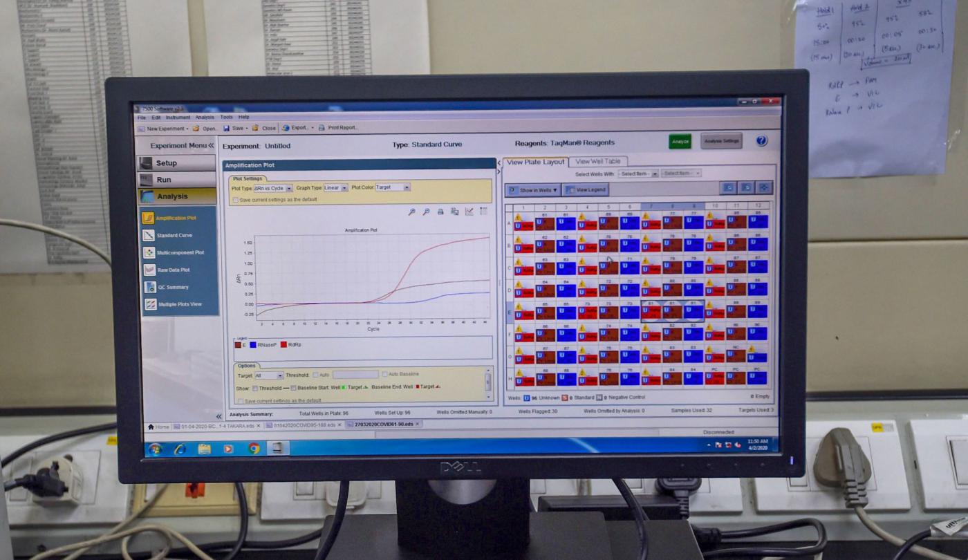Open the Tools menu

click(227, 118)
